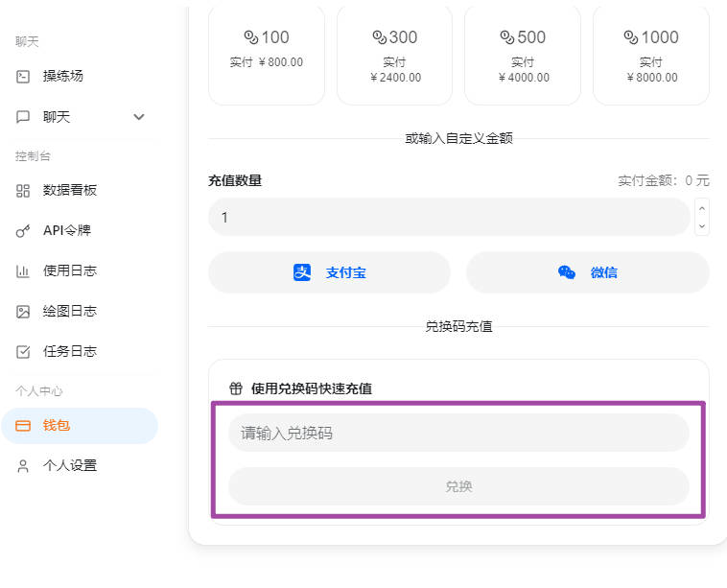Click the ¥4000.00 price text
The image size is (727, 588).
[x=524, y=78]
